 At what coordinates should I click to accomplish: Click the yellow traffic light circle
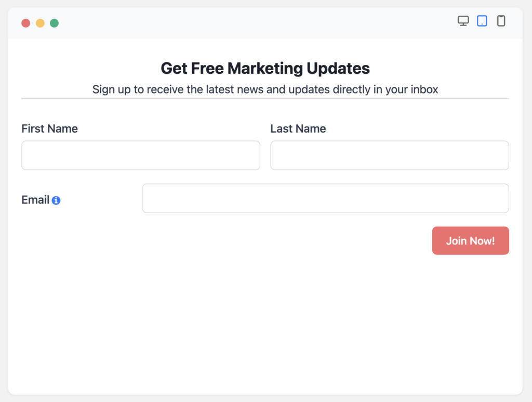[x=40, y=23]
